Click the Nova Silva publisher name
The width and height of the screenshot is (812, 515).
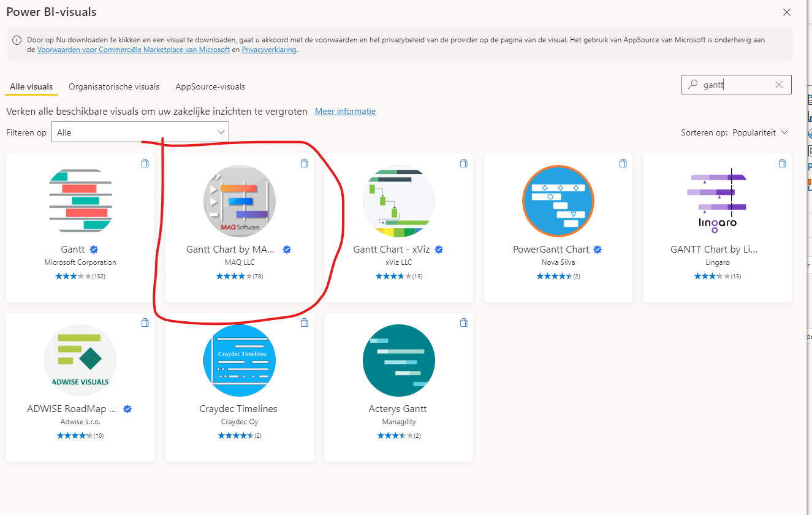[558, 262]
